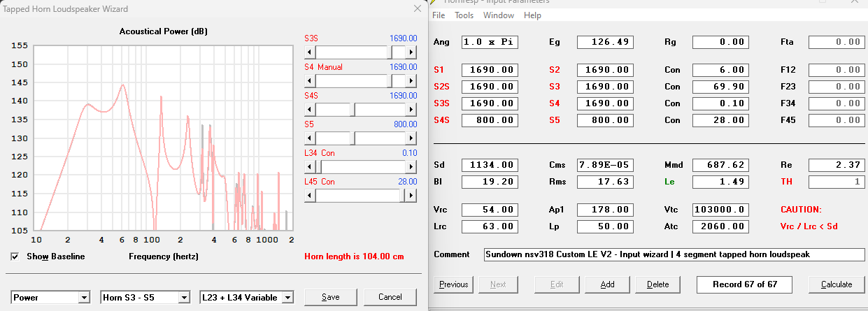Click right arrow of S4S slider
The height and width of the screenshot is (311, 868).
coord(411,110)
